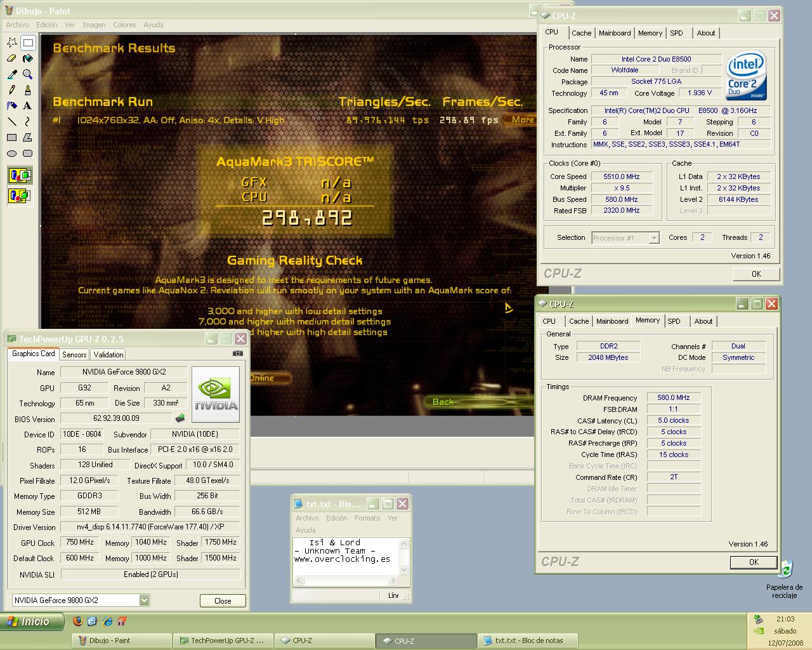Click the BIOS save icon in GPU-Z
The height and width of the screenshot is (650, 812).
(180, 418)
